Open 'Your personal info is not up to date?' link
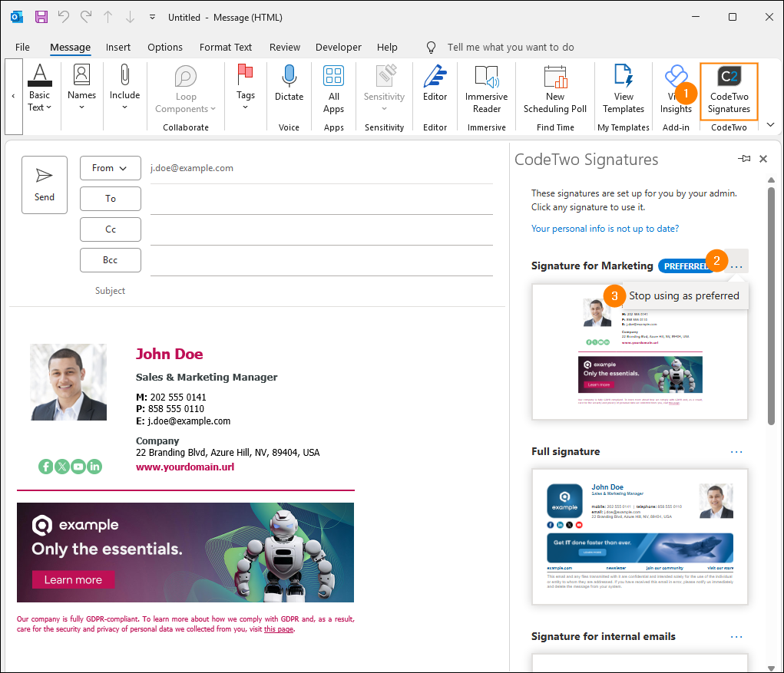Viewport: 784px width, 673px height. (605, 229)
